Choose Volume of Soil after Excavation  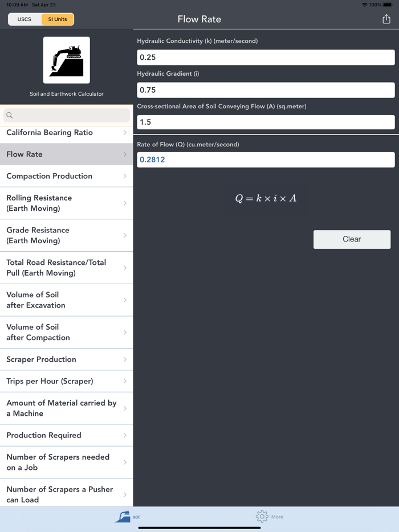[67, 300]
